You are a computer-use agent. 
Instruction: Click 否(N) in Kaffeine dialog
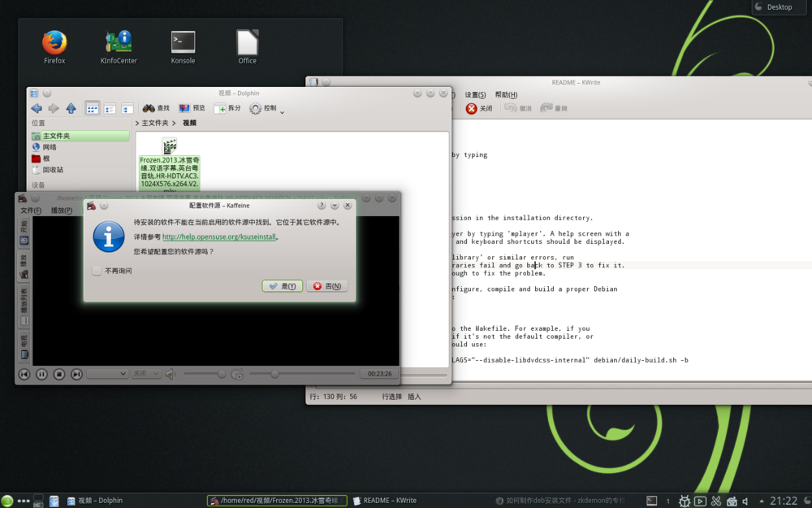(327, 286)
